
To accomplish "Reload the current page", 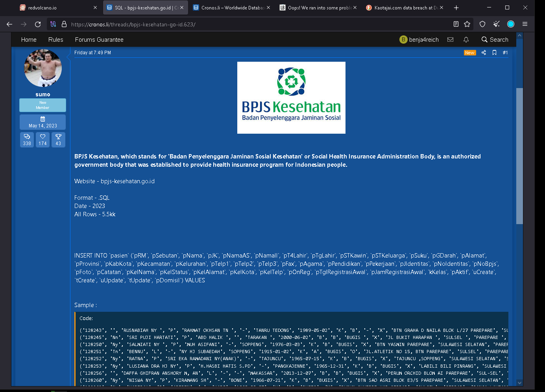I will pos(38,24).
